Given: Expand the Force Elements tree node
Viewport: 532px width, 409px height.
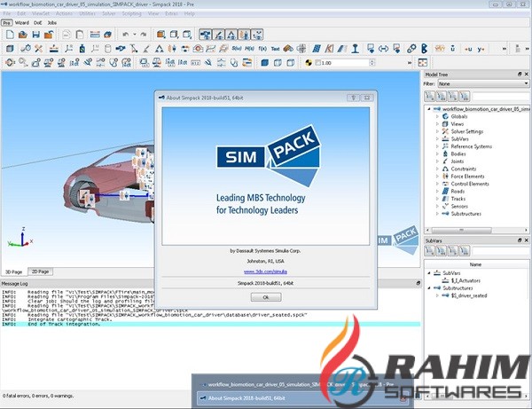Looking at the screenshot, I should point(437,177).
